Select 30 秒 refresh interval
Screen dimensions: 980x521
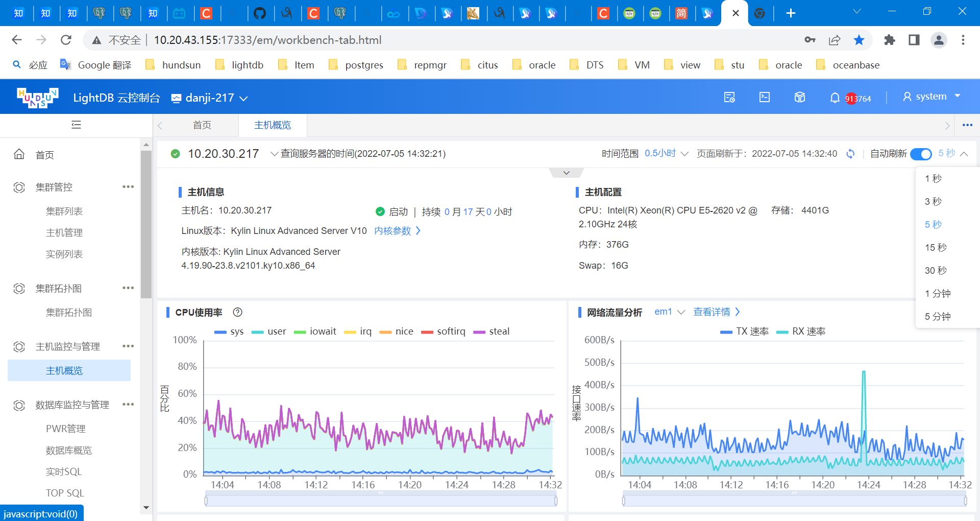click(936, 271)
